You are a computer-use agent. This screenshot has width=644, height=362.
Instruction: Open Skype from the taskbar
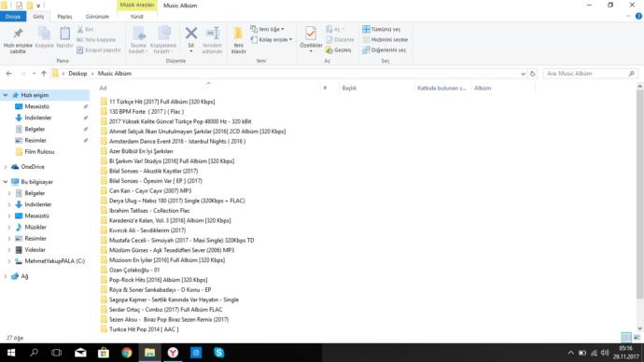(219, 353)
